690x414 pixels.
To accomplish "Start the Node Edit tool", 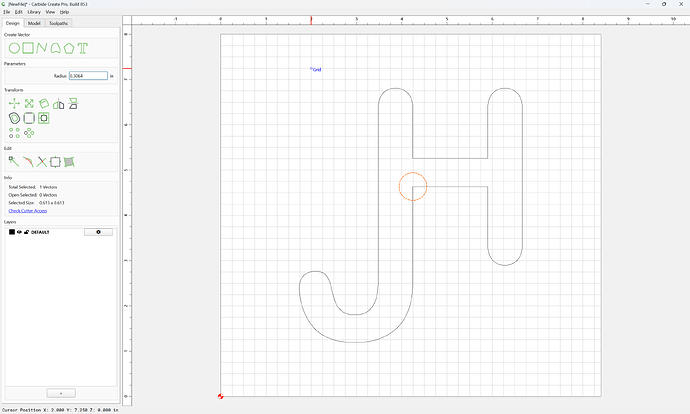I will (x=14, y=162).
